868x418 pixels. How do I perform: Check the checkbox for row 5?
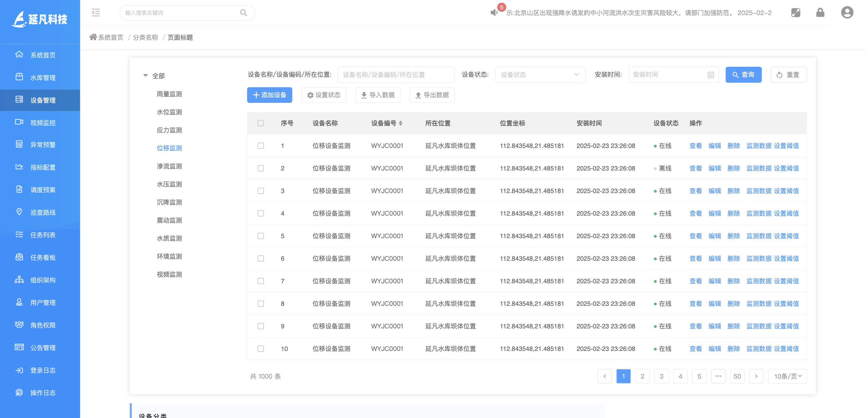click(261, 236)
